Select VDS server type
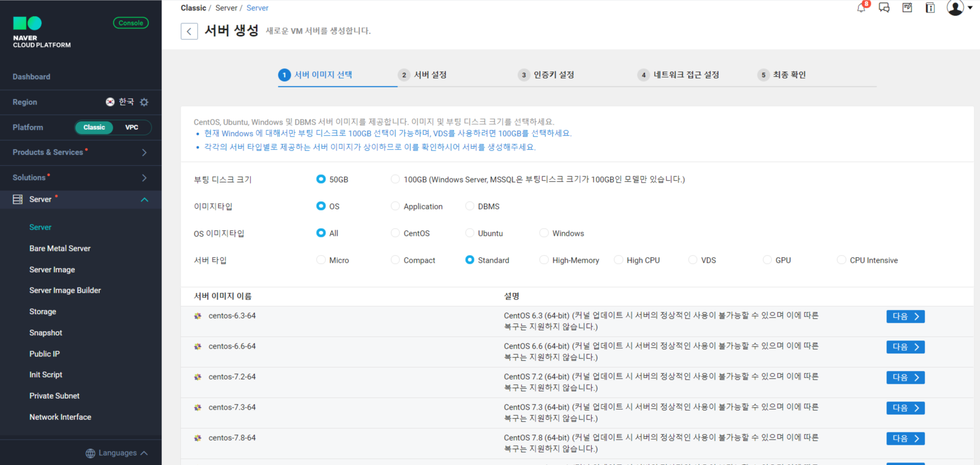 693,260
